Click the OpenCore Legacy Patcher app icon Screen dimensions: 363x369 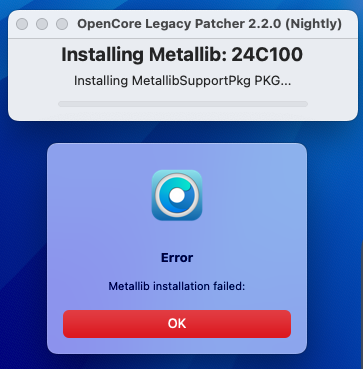(177, 195)
